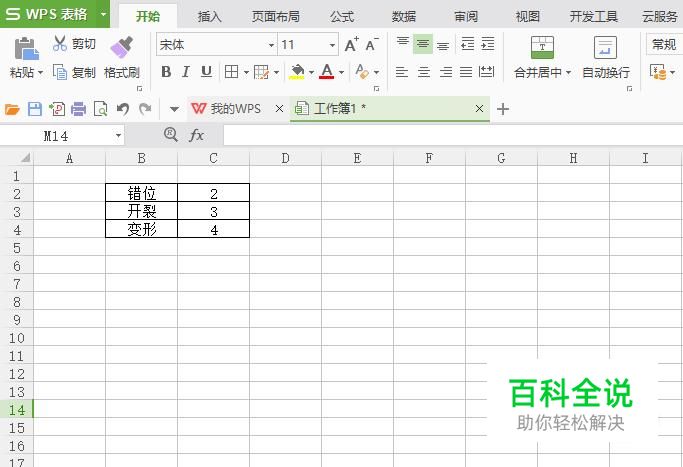Toggle Italic formatting
This screenshot has height=467, width=683.
point(186,72)
